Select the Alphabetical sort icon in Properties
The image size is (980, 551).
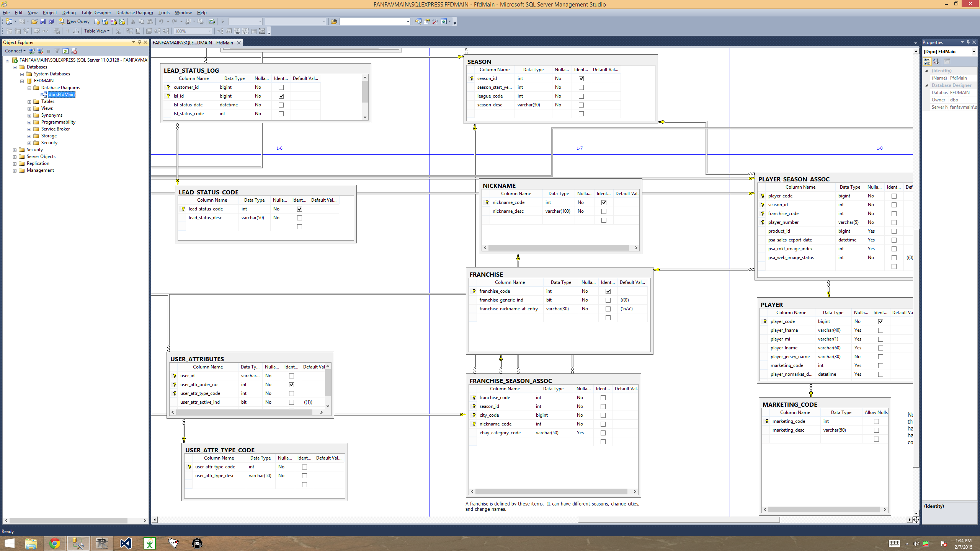click(x=936, y=62)
